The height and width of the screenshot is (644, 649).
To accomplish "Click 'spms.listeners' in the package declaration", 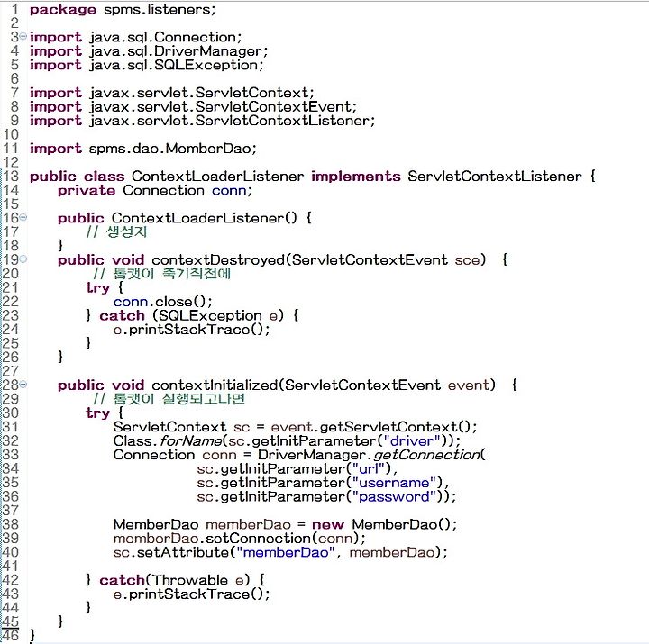I will (157, 10).
